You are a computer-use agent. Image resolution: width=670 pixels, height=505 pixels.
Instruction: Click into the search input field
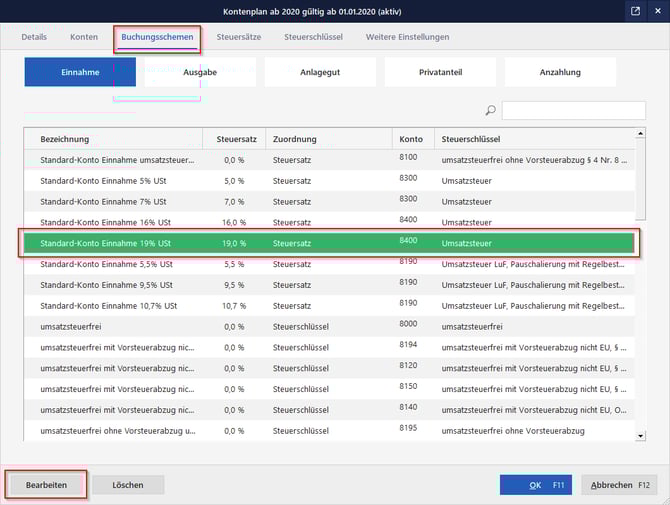[573, 111]
